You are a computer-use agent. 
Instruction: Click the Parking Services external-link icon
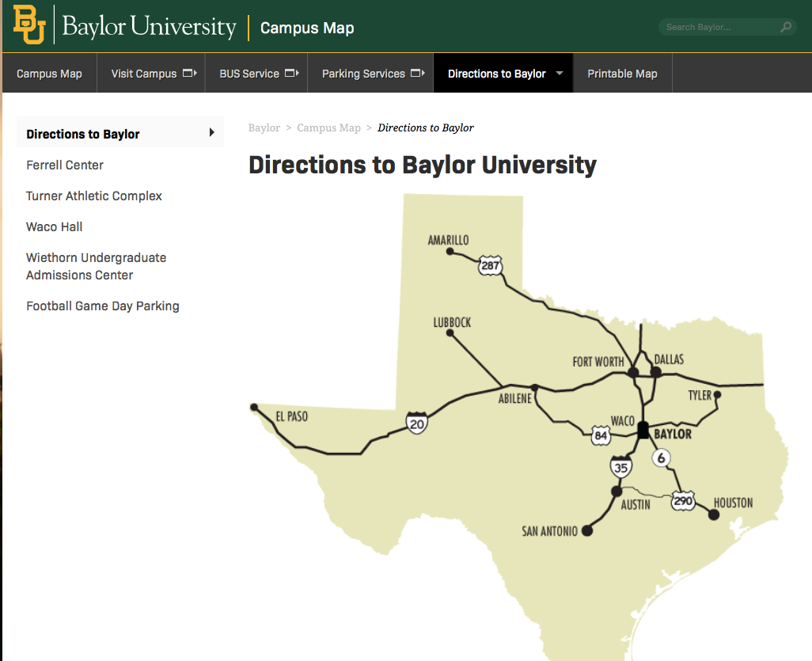pos(417,73)
